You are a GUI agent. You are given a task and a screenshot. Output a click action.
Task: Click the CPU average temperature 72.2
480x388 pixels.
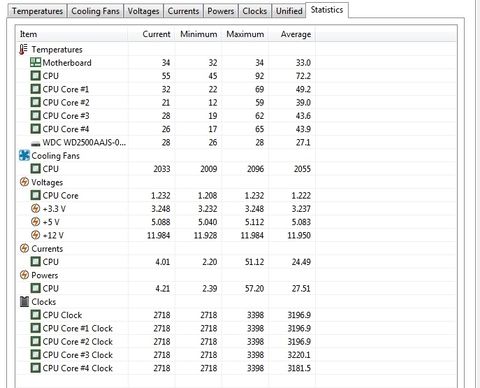pos(303,76)
